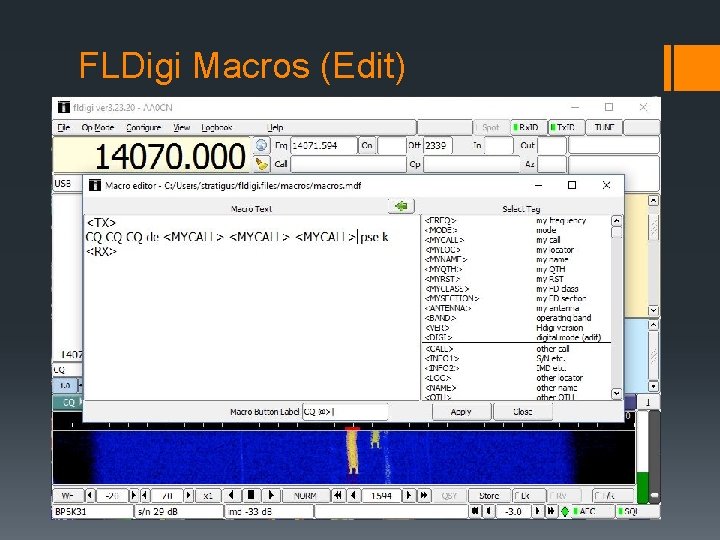Click the single-left arrow before 1544
Image resolution: width=720 pixels, height=540 pixels.
point(353,495)
